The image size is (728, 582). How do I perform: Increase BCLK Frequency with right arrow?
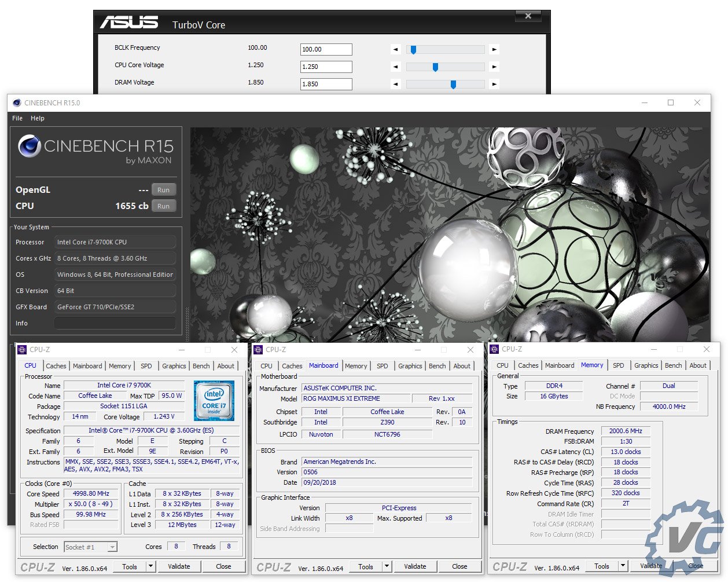(494, 50)
